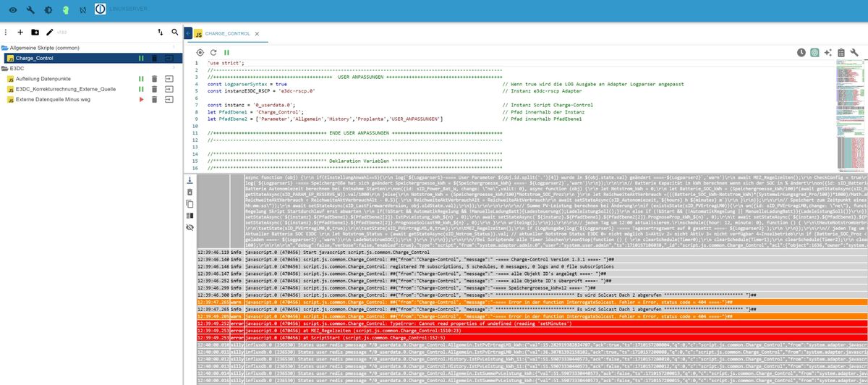
Task: Open cron clock icon in editor toolbar
Action: (x=801, y=53)
